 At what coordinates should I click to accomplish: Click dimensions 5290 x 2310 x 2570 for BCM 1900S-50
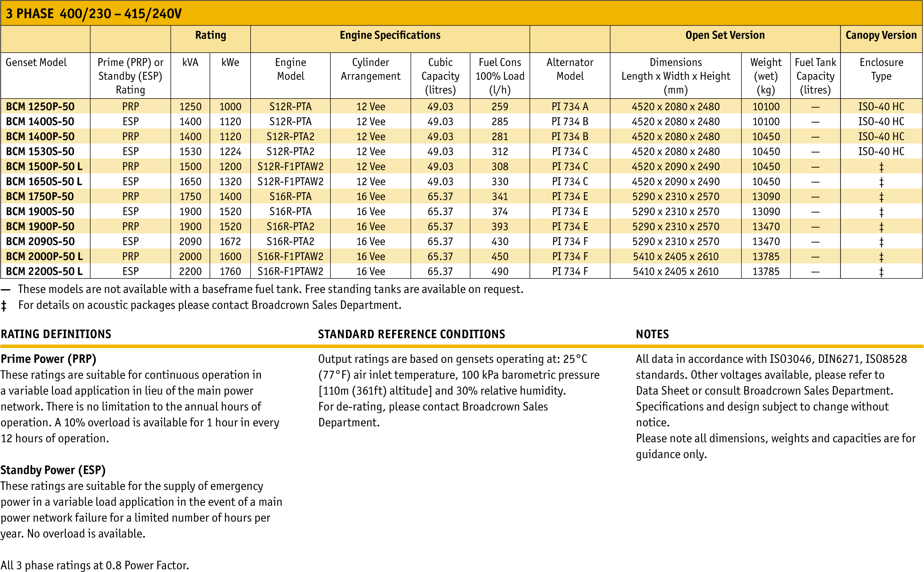click(x=675, y=212)
